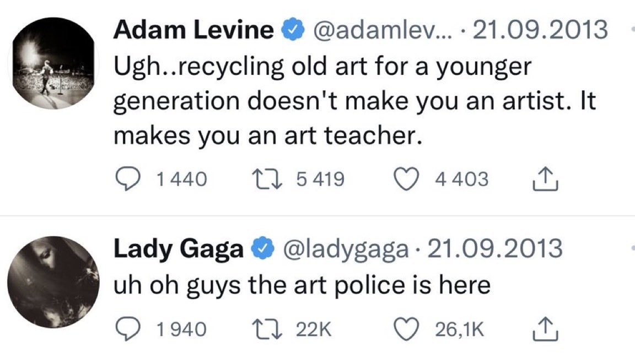Open the date link on Lady Gaga's tweet
This screenshot has height=364, width=635.
coord(494,249)
